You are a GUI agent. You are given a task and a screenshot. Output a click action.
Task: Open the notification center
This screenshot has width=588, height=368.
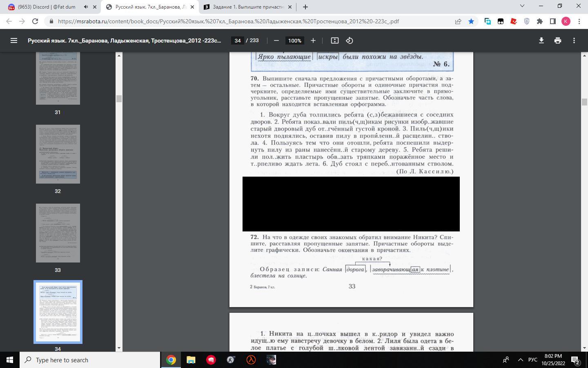[x=576, y=360]
